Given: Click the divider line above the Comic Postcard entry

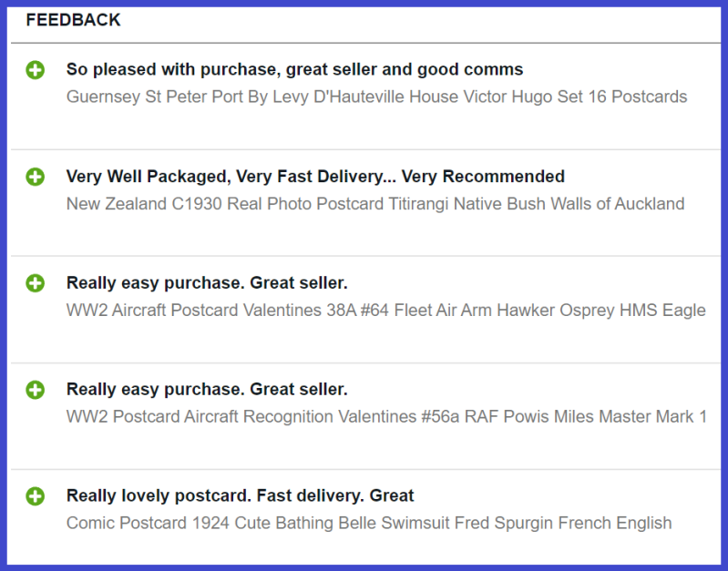Looking at the screenshot, I should [364, 469].
